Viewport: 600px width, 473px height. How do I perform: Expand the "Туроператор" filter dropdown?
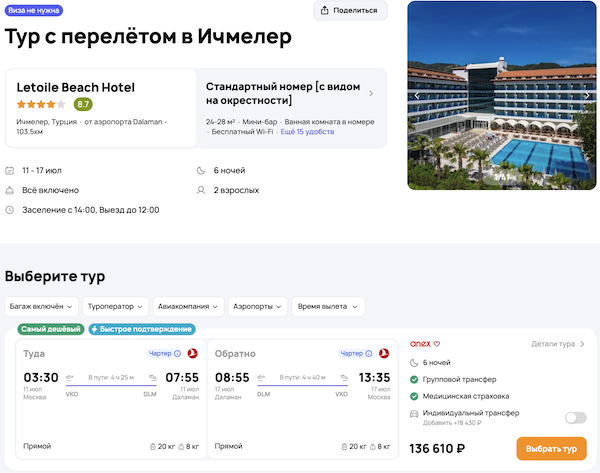point(115,306)
